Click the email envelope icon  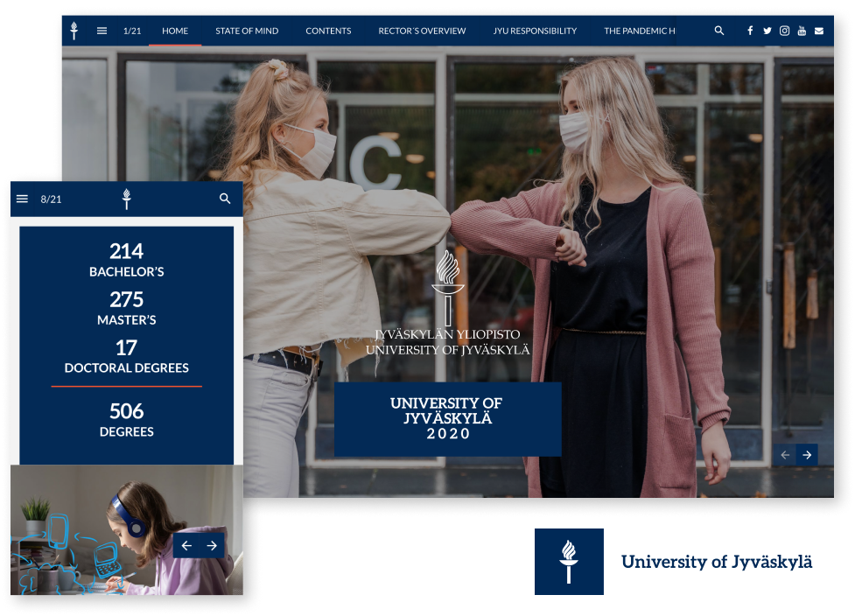[819, 31]
